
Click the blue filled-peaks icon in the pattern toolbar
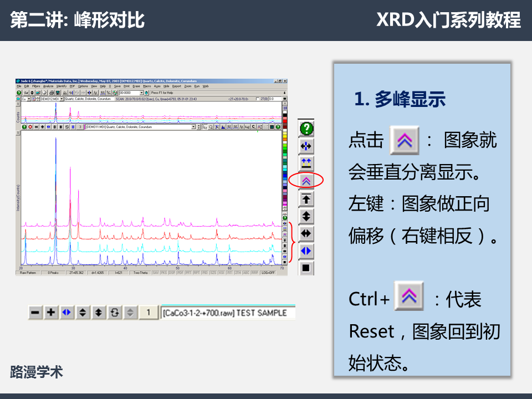(223, 127)
